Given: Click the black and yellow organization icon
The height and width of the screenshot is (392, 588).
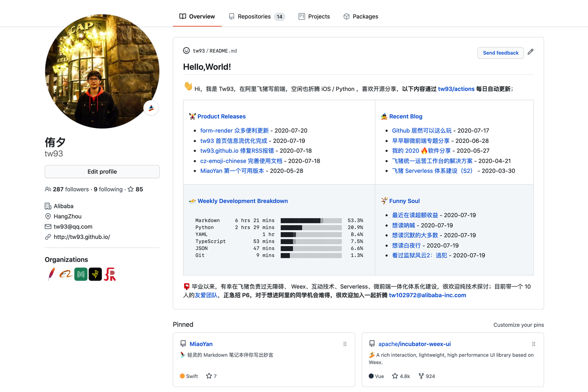Looking at the screenshot, I should click(95, 274).
